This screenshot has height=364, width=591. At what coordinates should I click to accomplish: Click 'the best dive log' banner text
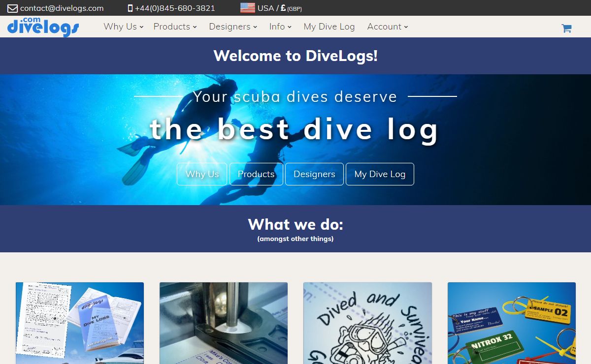295,129
